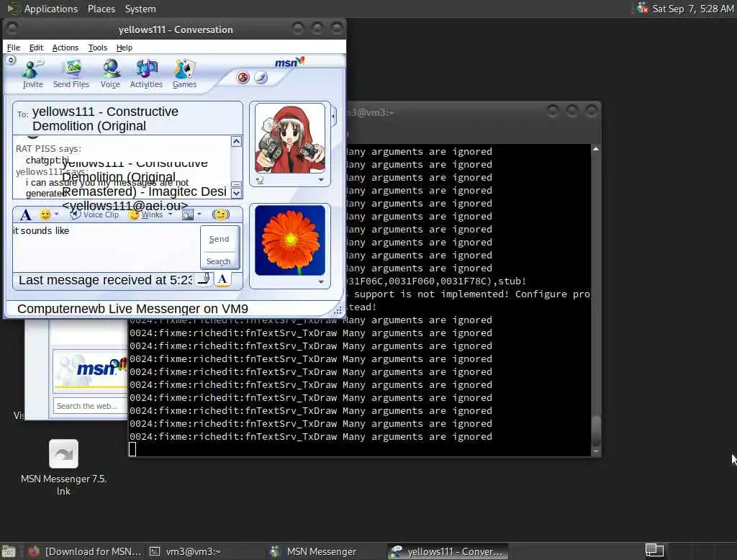The width and height of the screenshot is (737, 560).
Task: Open Send Files in the conversation toolbar
Action: point(71,74)
